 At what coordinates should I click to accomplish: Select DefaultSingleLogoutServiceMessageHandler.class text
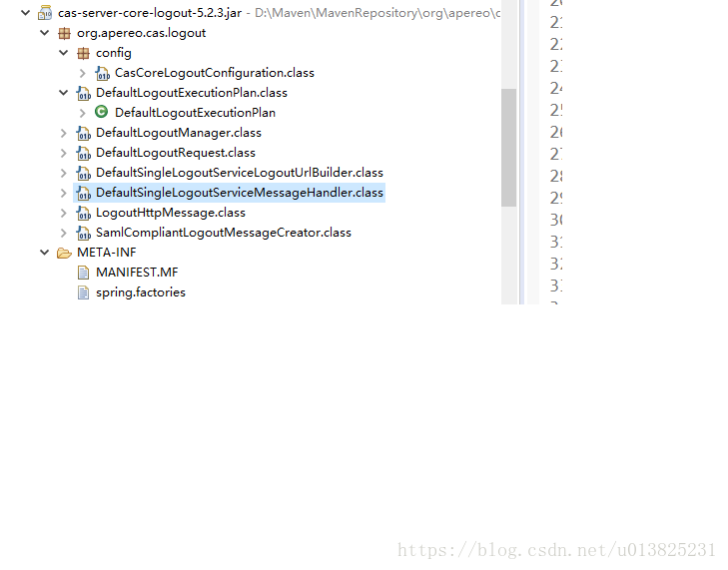pyautogui.click(x=240, y=193)
